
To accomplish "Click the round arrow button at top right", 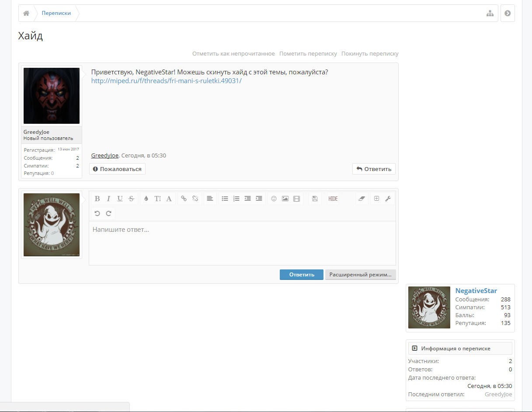I will pyautogui.click(x=508, y=13).
